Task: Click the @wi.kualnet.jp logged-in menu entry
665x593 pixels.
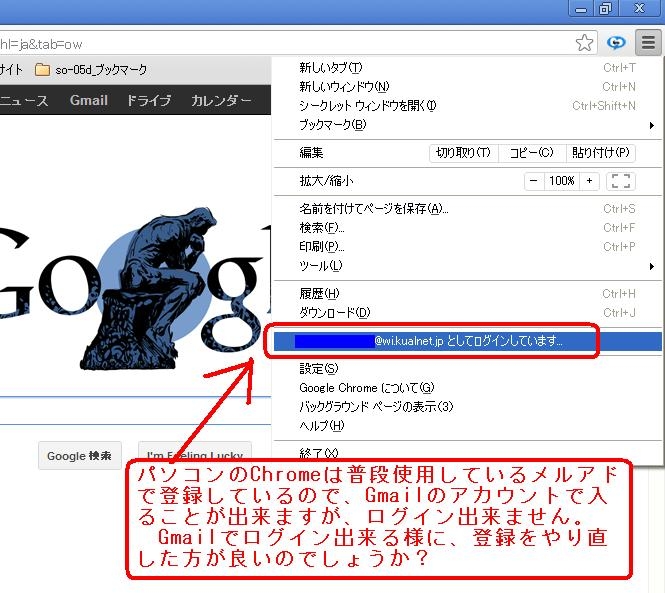Action: tap(467, 341)
